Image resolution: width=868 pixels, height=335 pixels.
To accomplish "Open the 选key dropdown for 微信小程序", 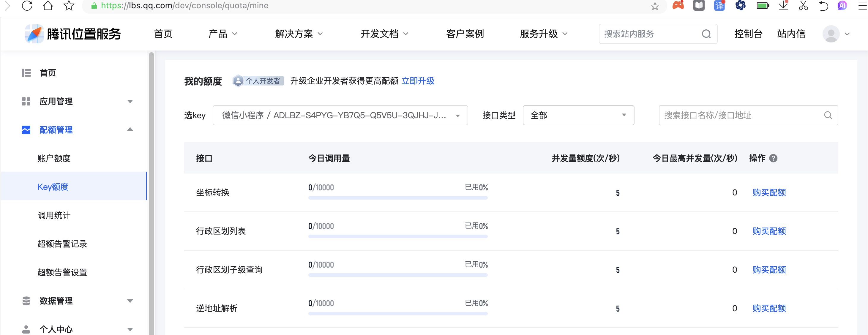I will [340, 115].
